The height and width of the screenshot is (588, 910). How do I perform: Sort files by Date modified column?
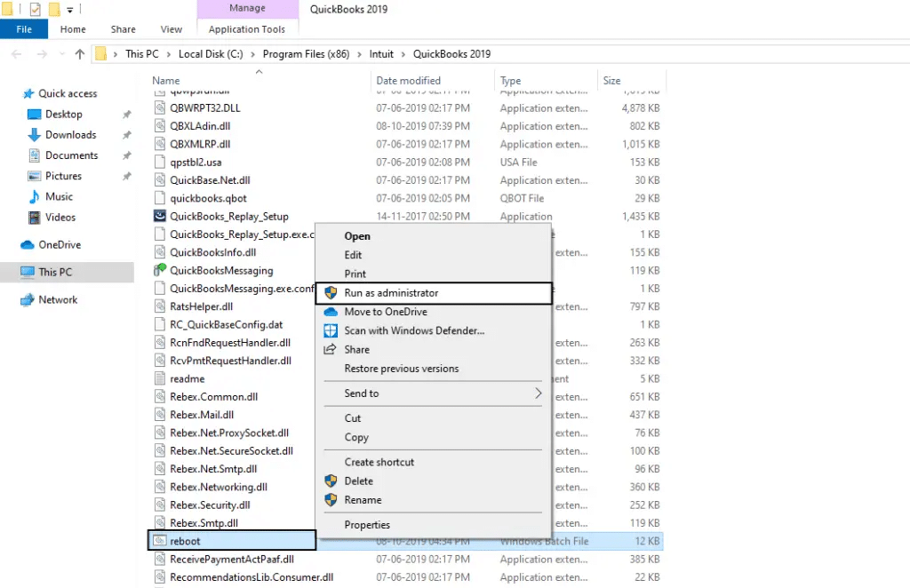point(408,80)
